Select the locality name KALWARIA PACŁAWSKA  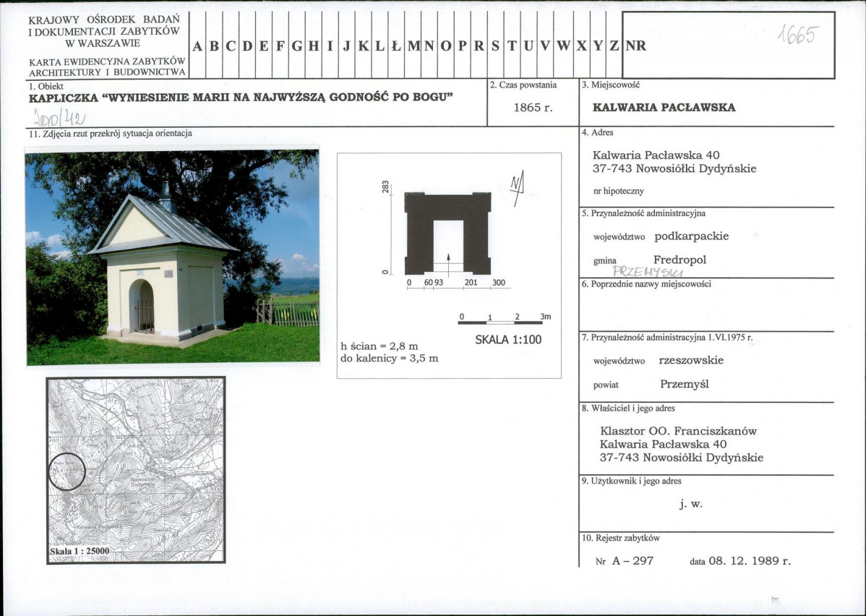(x=664, y=108)
